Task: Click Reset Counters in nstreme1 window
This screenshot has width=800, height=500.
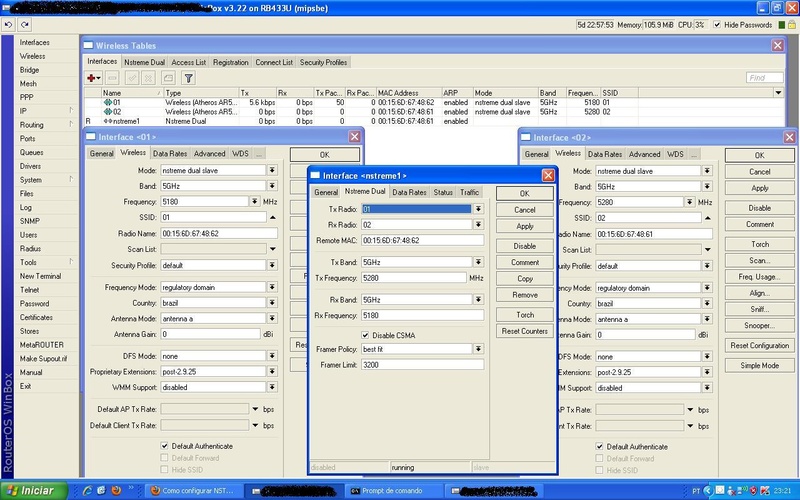Action: pos(524,331)
